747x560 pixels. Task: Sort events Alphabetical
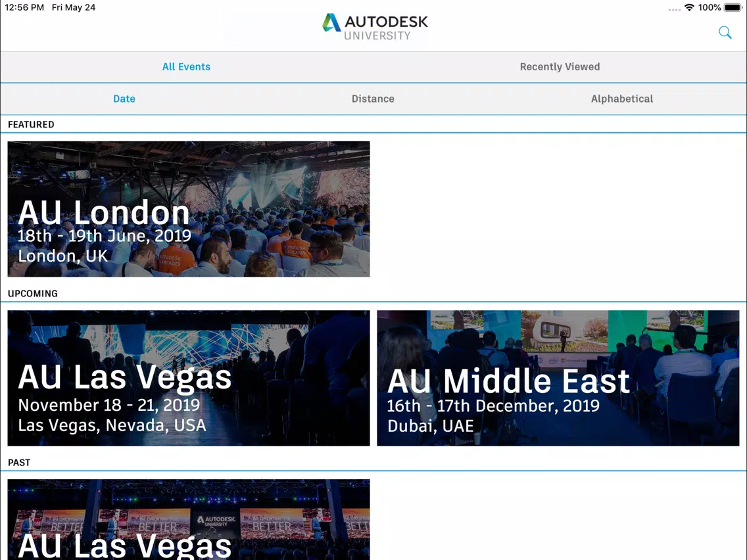(621, 99)
